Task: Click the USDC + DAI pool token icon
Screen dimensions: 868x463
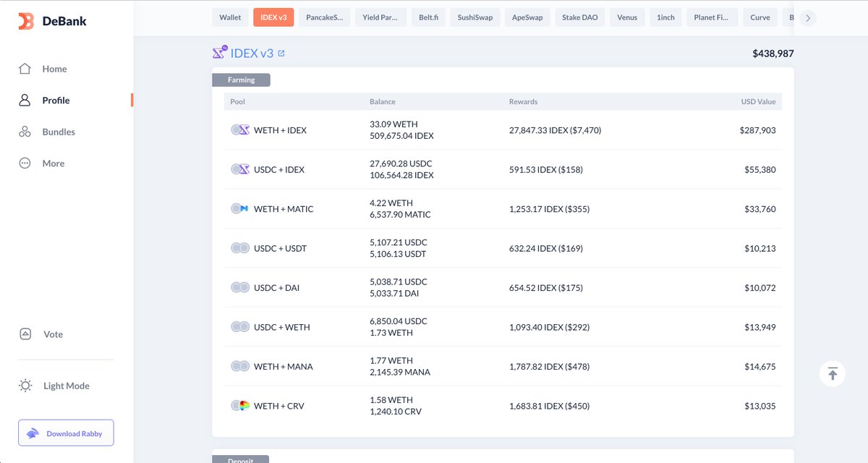Action: point(240,288)
